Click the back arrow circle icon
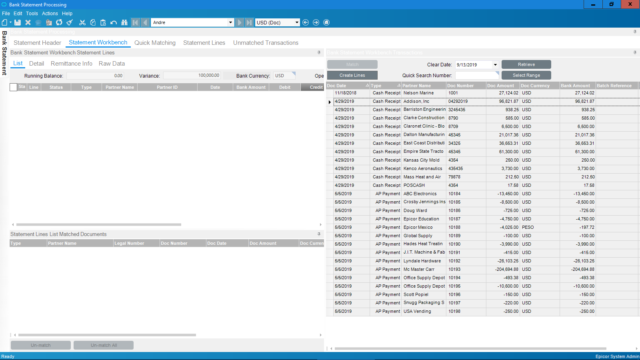640x360 pixels. [x=306, y=22]
